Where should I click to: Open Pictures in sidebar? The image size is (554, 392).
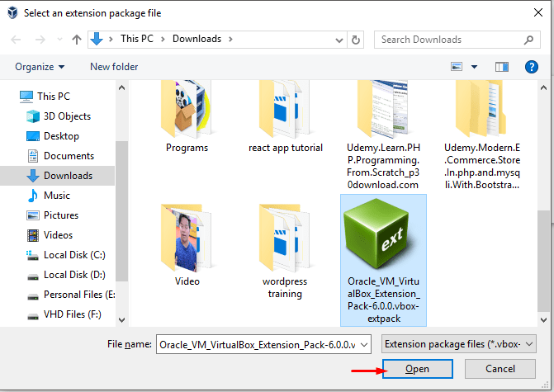[x=52, y=215]
